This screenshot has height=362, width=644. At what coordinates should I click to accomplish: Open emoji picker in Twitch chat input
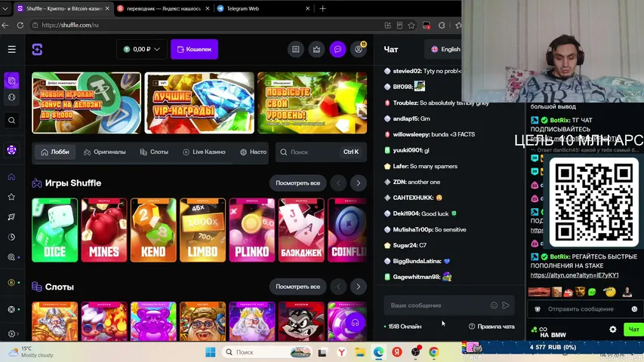634,309
